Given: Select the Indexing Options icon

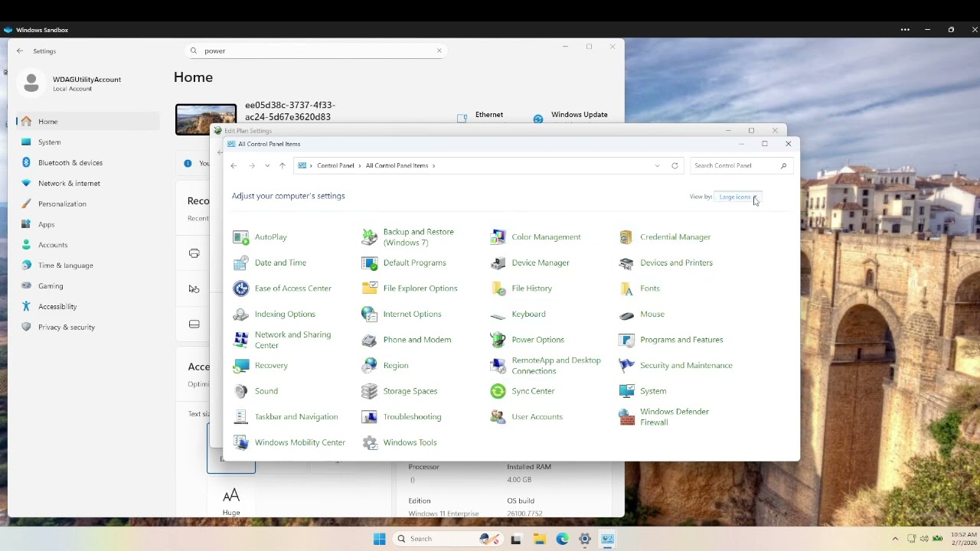Looking at the screenshot, I should [x=241, y=315].
